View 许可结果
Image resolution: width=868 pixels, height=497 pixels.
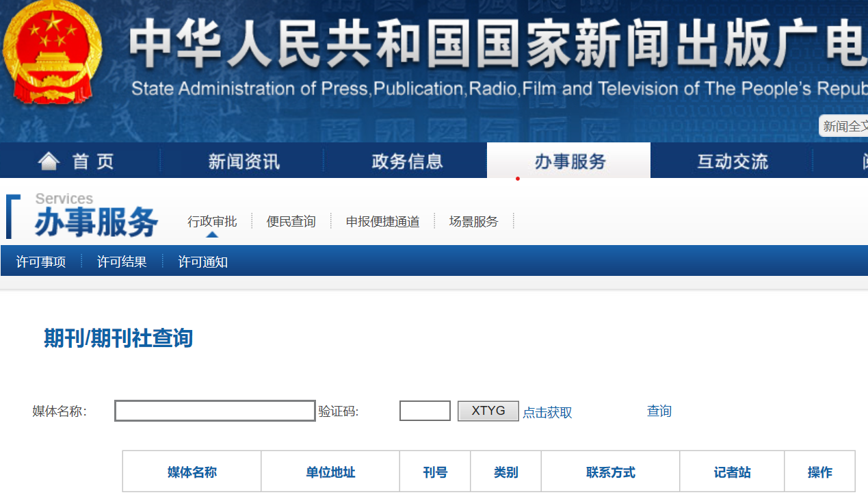[x=121, y=261]
